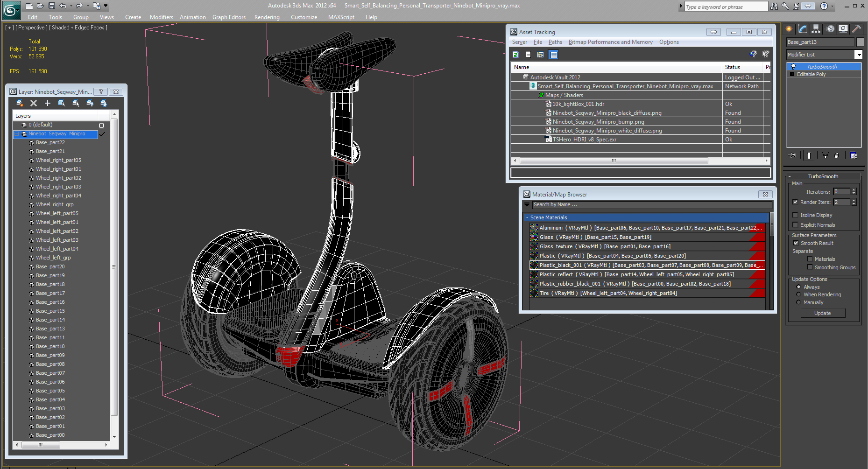Image resolution: width=868 pixels, height=469 pixels.
Task: Click the Undo arrow icon
Action: (x=63, y=6)
